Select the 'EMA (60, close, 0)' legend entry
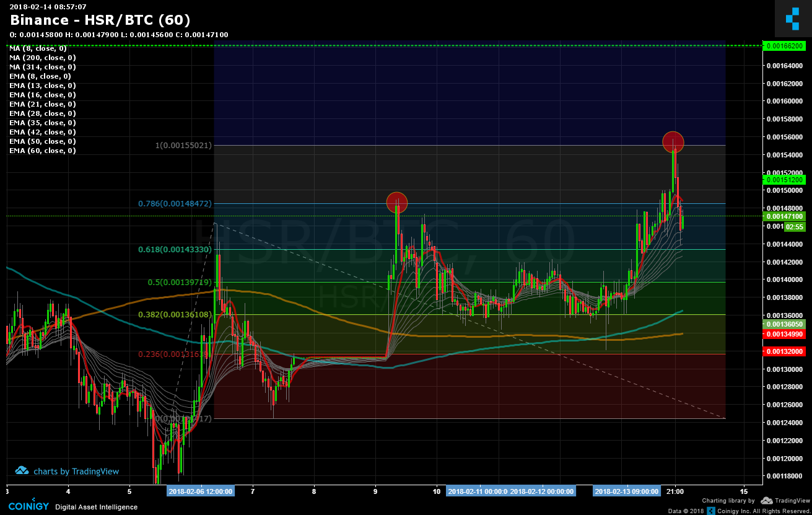This screenshot has height=515, width=812. pyautogui.click(x=43, y=150)
